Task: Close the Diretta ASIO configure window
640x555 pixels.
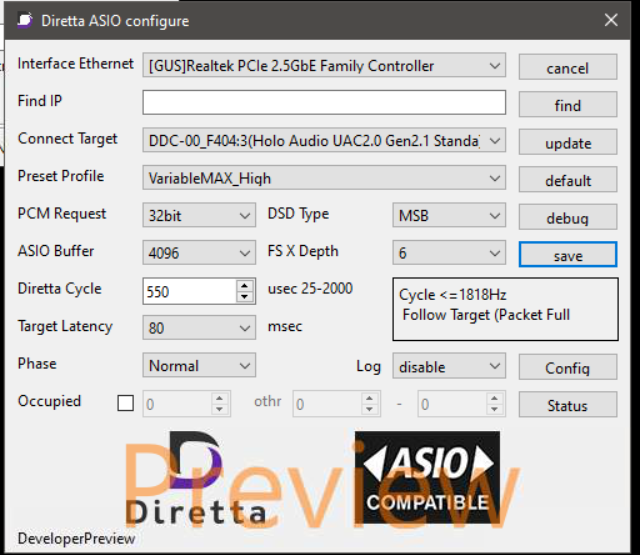Action: pos(610,20)
